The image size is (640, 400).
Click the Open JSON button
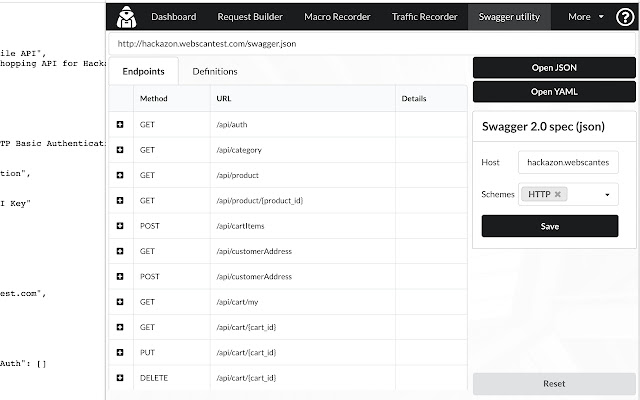pyautogui.click(x=553, y=68)
